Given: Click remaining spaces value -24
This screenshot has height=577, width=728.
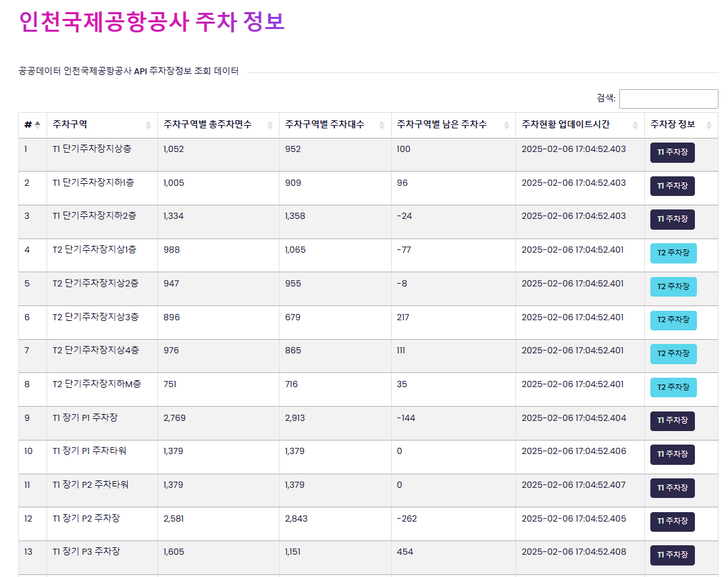Looking at the screenshot, I should point(405,216).
